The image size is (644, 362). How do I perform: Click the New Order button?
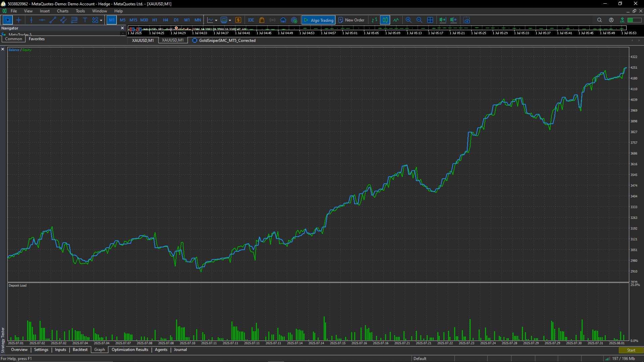pos(351,20)
